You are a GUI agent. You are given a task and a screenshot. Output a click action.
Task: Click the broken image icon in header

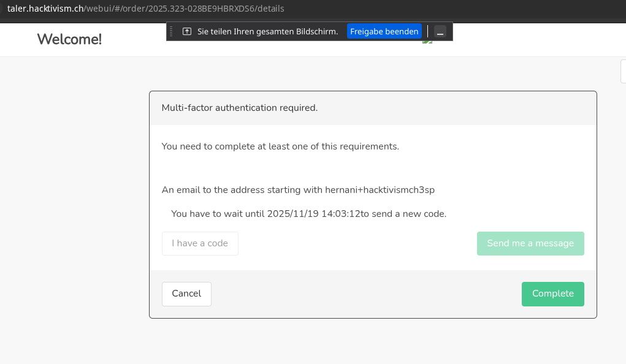tap(427, 40)
